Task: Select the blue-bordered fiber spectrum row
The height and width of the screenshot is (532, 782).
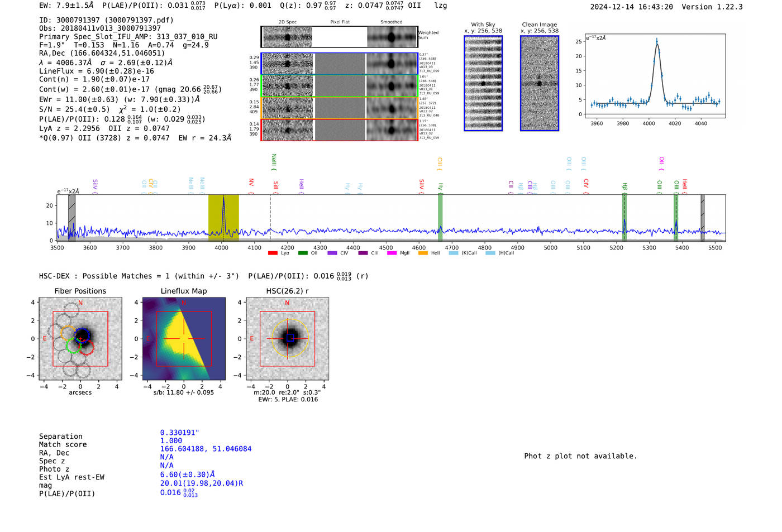Action: (x=339, y=64)
